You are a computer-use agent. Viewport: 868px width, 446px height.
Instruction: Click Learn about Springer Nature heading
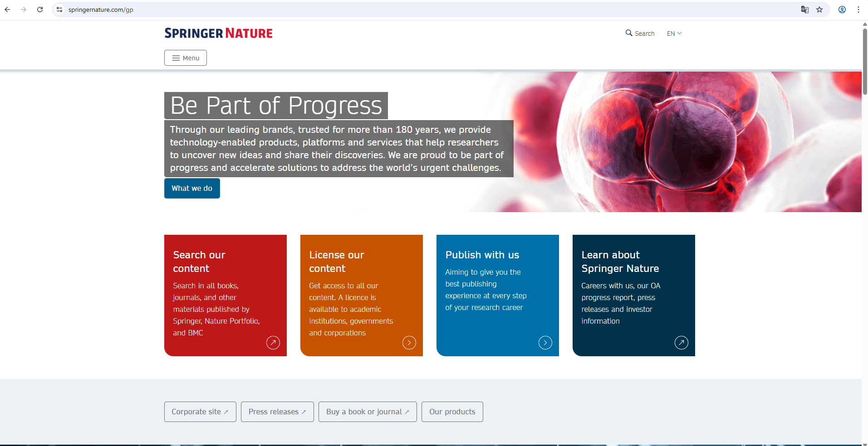620,262
